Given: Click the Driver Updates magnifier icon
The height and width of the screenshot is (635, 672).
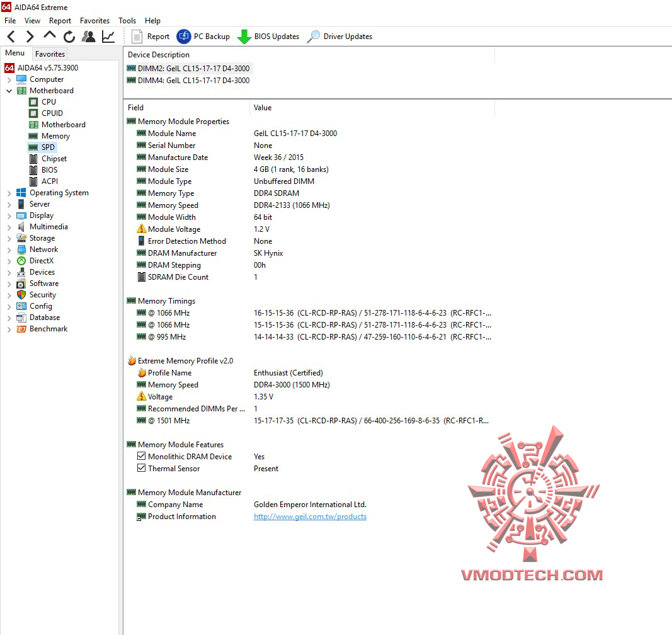Looking at the screenshot, I should (x=314, y=37).
